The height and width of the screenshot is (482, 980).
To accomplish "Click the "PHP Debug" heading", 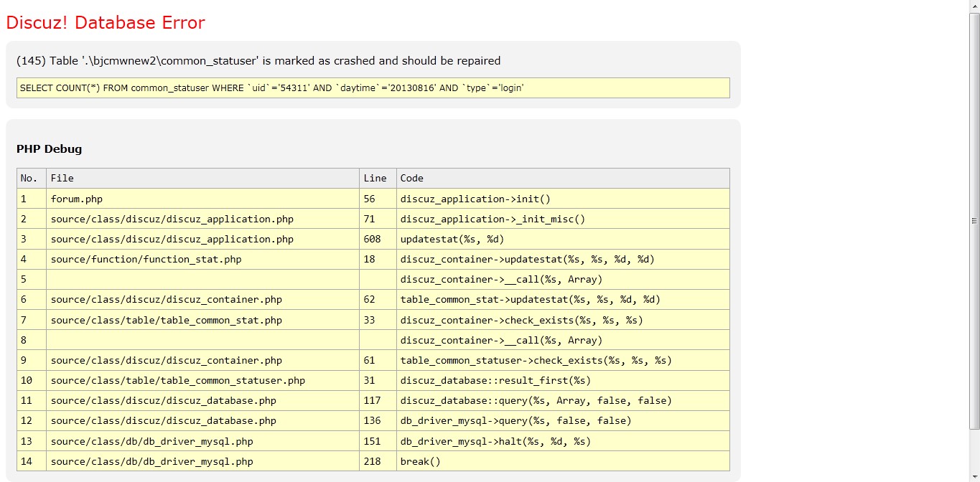I will (49, 149).
